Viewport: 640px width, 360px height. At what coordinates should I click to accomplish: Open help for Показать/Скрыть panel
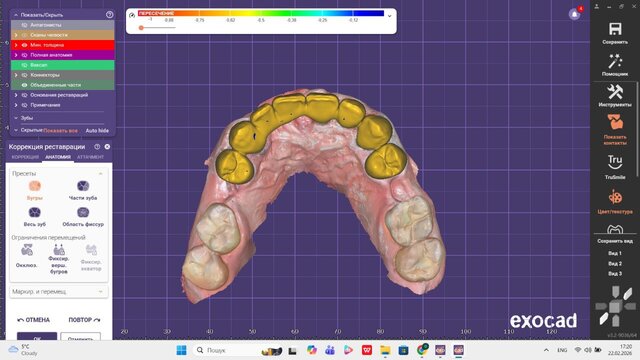(109, 15)
